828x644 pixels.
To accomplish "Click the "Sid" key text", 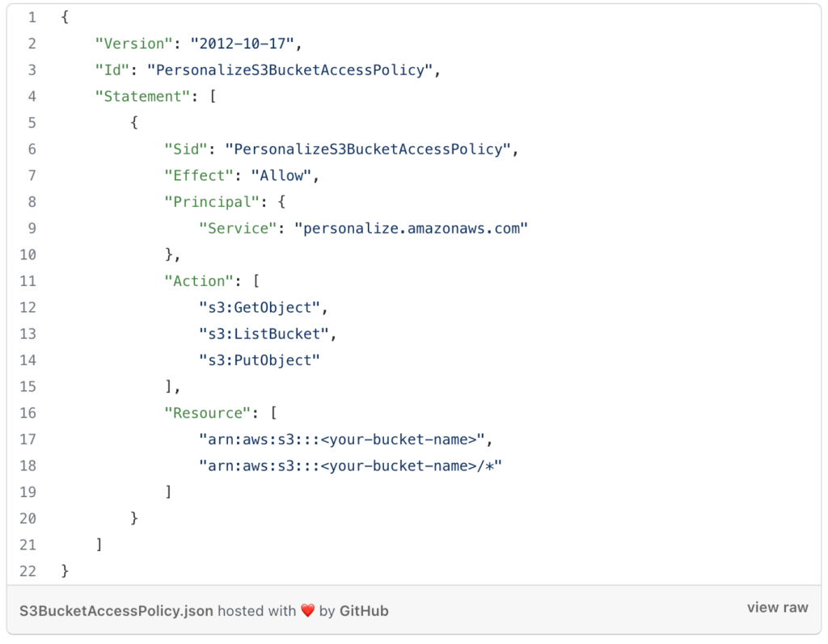I will point(186,149).
